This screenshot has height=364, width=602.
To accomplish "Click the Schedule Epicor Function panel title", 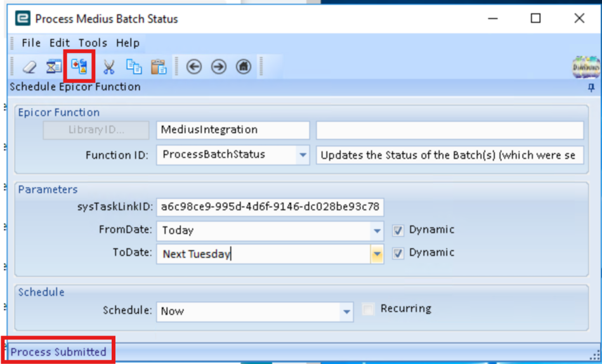I will [75, 87].
